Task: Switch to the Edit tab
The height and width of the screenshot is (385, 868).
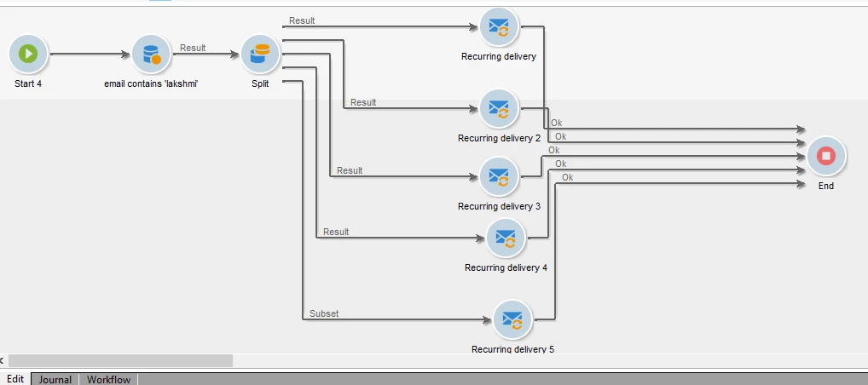Action: click(15, 379)
